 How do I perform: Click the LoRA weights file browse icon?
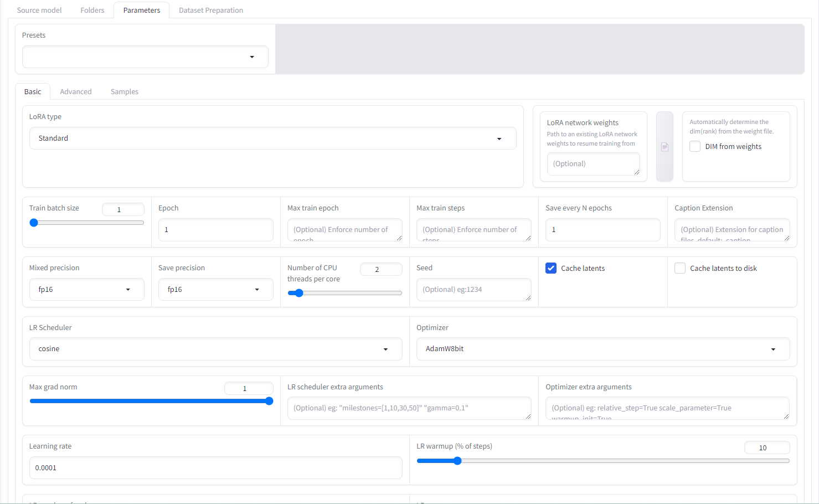coord(665,147)
